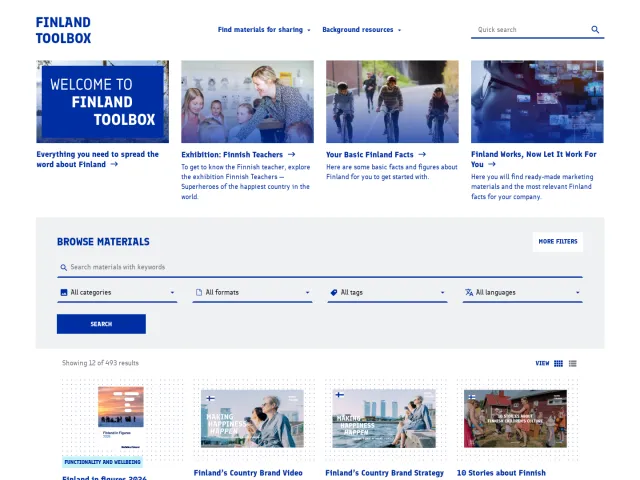Screen dimensions: 640x480
Task: Open Finland's Country Brand Strategy title
Action: (384, 473)
